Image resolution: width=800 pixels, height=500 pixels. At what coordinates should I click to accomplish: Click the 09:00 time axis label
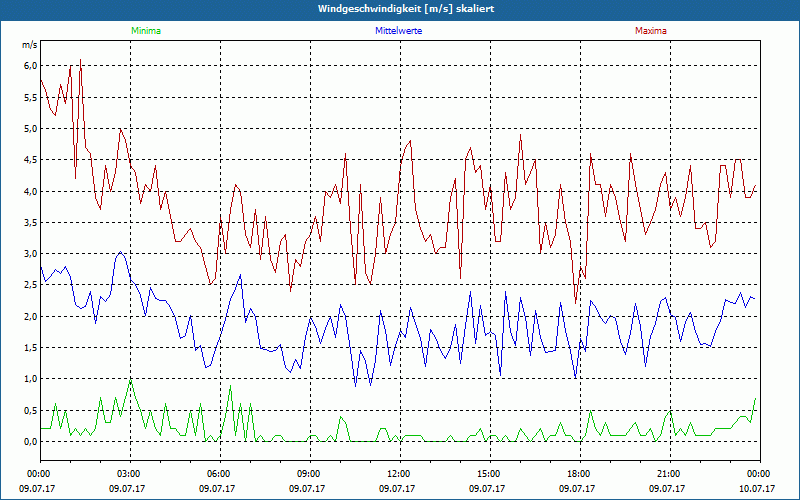[310, 474]
